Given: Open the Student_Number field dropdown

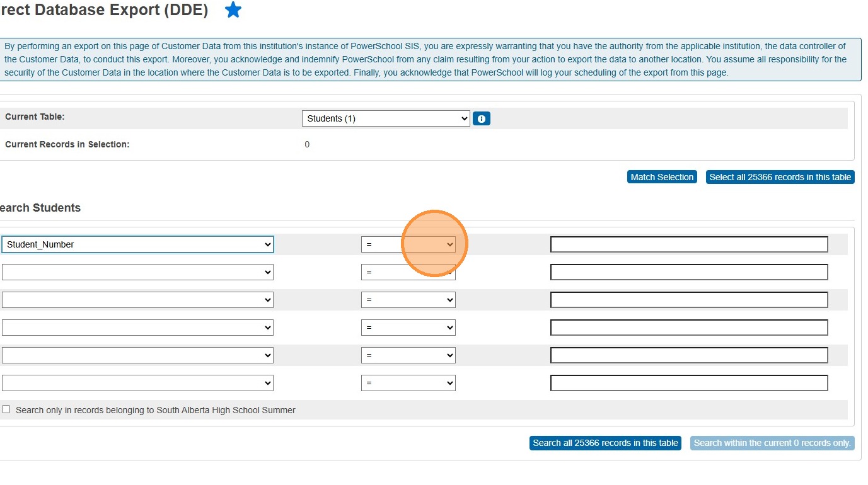Looking at the screenshot, I should coord(137,244).
